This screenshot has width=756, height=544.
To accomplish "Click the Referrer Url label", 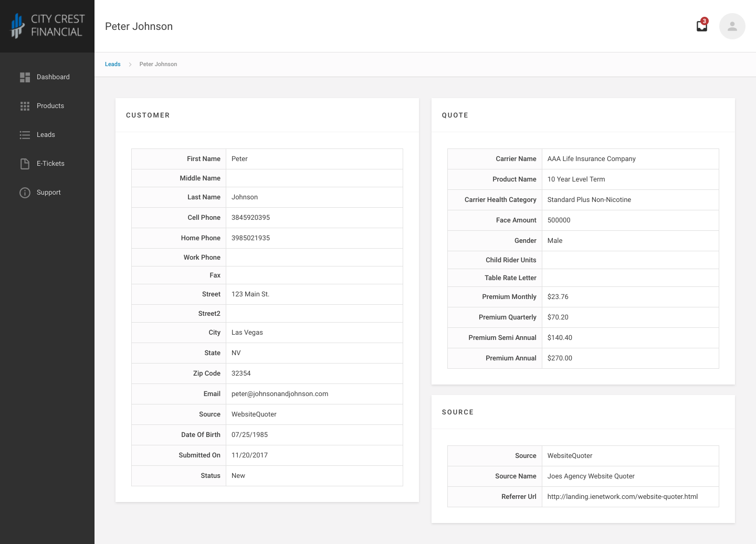I will click(519, 497).
